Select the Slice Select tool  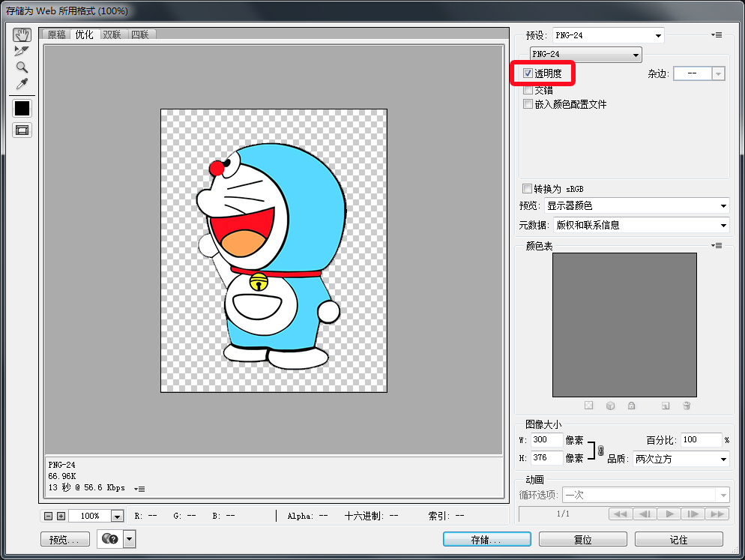click(x=22, y=51)
